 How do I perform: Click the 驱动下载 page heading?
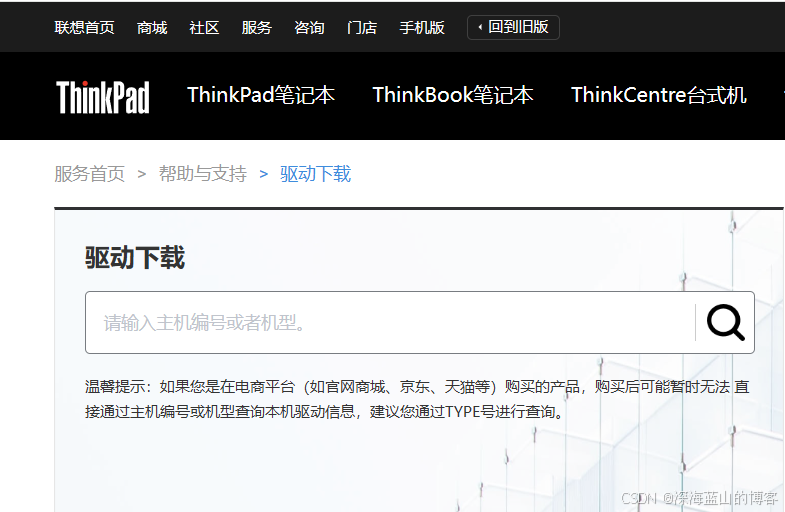[x=135, y=258]
